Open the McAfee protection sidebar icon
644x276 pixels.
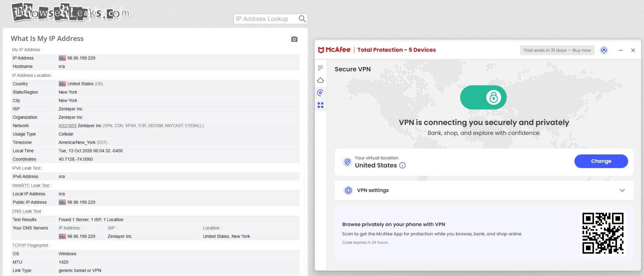point(320,93)
